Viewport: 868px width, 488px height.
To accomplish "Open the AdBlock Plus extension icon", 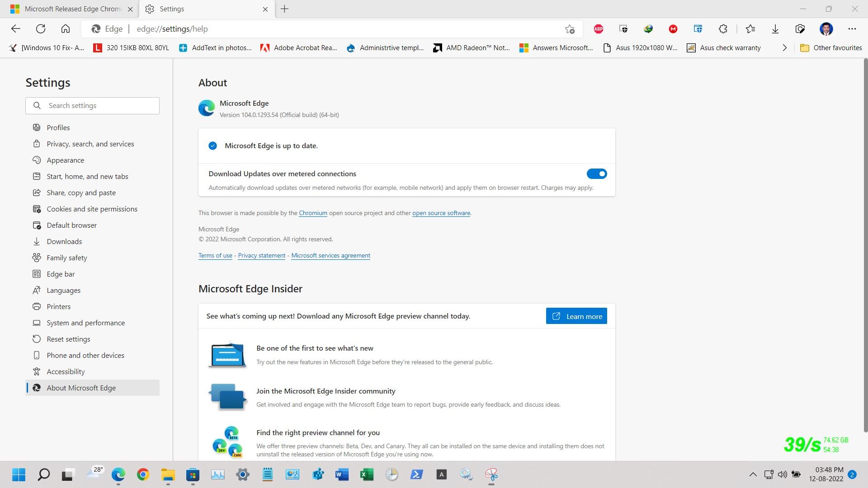I will click(x=599, y=29).
